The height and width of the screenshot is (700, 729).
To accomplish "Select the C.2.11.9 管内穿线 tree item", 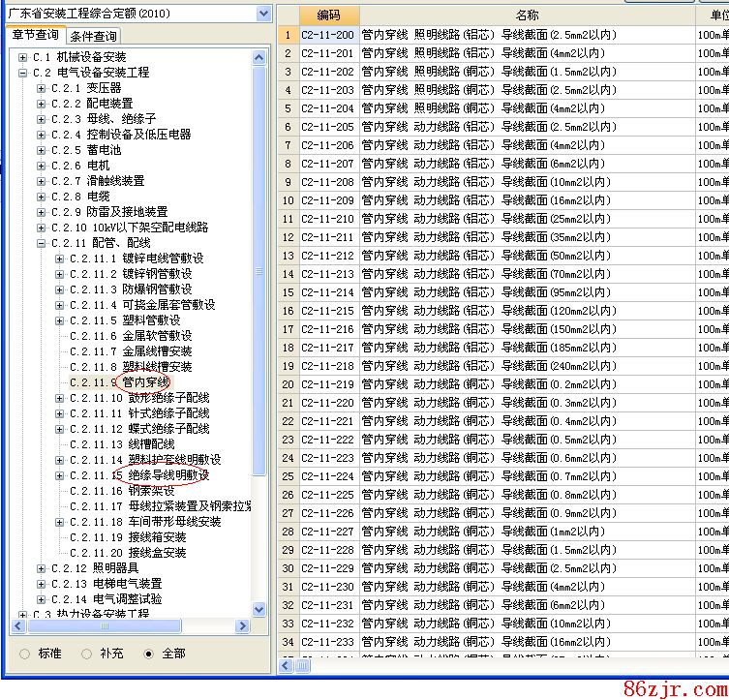I will coord(145,382).
